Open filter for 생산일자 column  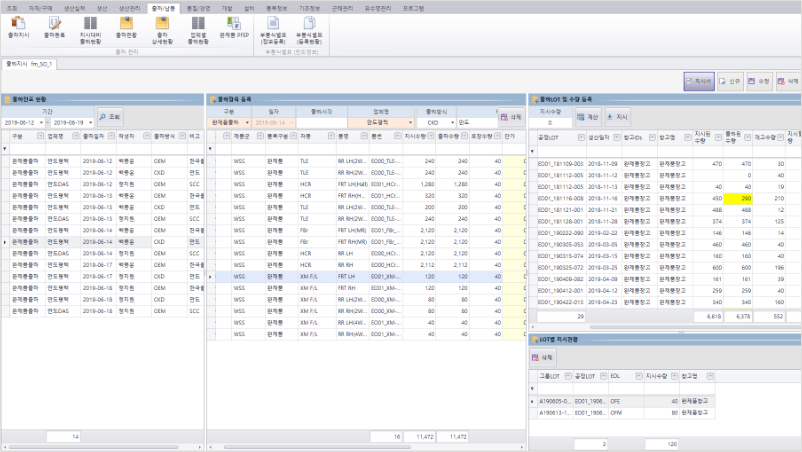[617, 138]
